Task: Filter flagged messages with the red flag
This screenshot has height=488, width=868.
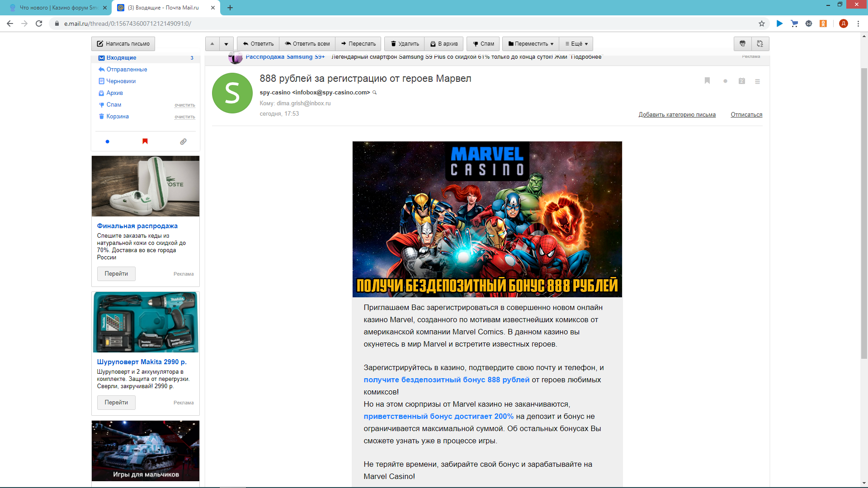Action: [x=145, y=141]
